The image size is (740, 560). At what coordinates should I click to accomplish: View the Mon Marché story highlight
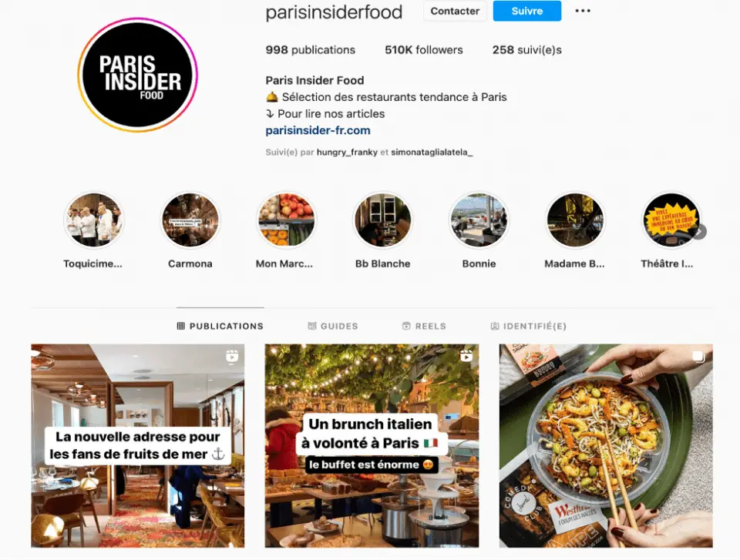coord(287,220)
